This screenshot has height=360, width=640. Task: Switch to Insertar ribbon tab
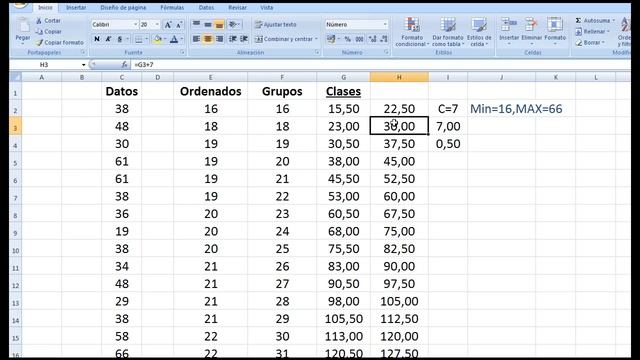click(x=76, y=8)
